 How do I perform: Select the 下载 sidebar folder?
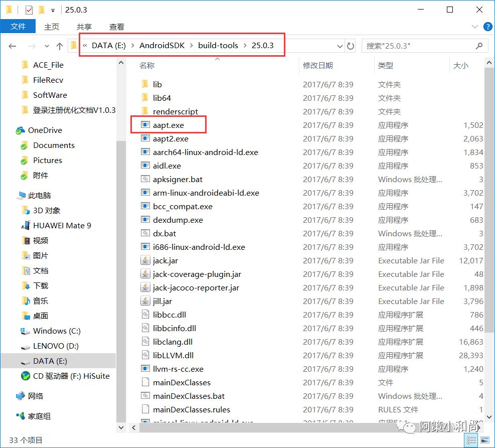pos(41,286)
